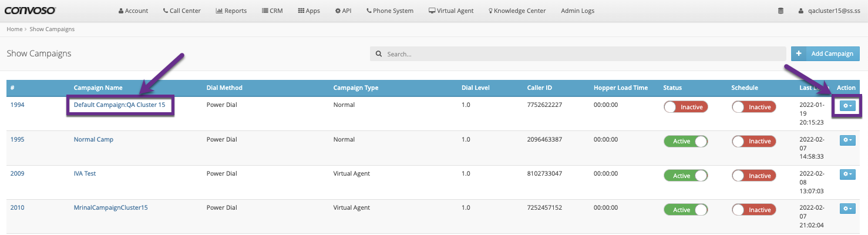Open the Normal Camp campaign
Screen dimensions: 868x235
(x=93, y=139)
